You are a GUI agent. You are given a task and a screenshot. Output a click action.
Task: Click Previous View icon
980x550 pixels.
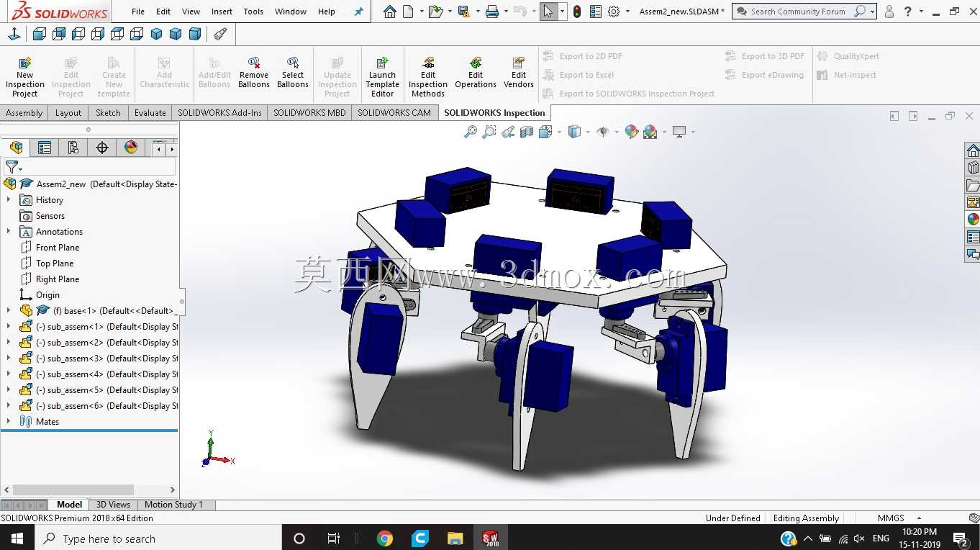click(508, 132)
